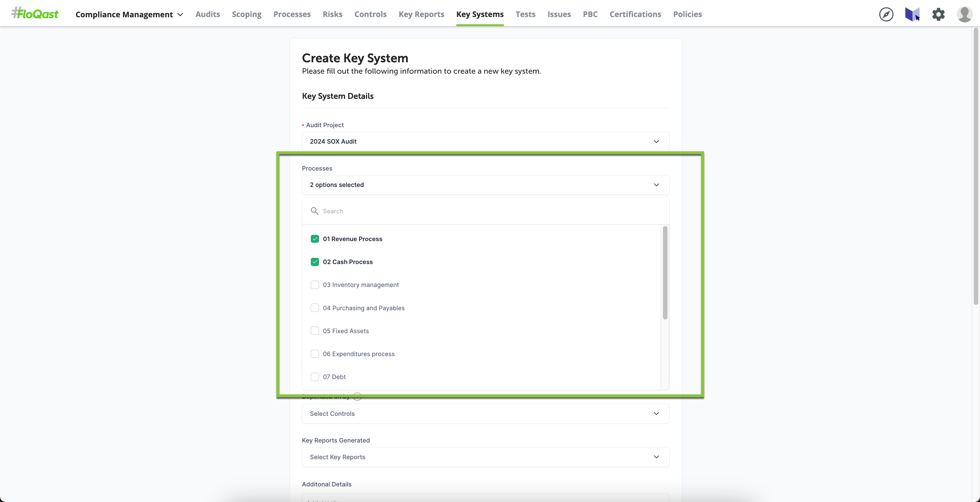Open the Key Reports tab
This screenshot has height=502, width=980.
click(421, 14)
